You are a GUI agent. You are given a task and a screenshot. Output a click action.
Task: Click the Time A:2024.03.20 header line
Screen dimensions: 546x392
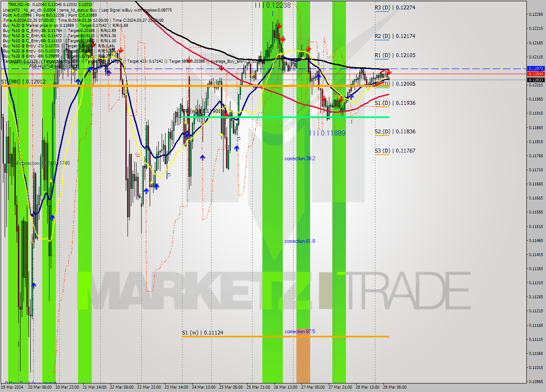coord(83,20)
